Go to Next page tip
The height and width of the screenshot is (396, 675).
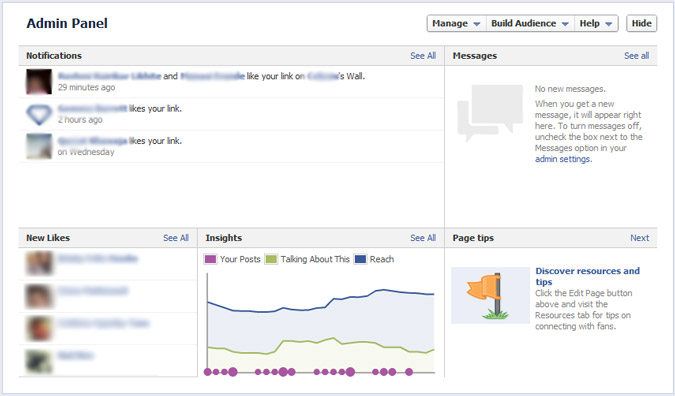click(639, 238)
